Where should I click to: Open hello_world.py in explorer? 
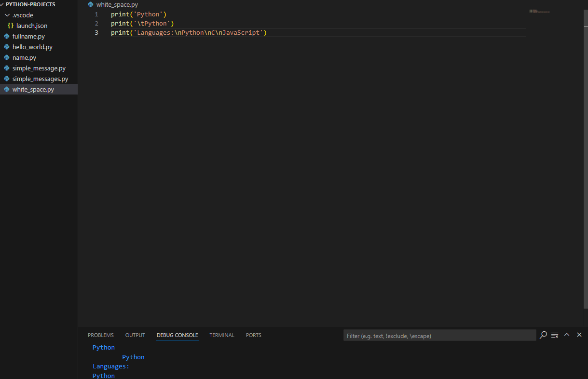tap(32, 47)
